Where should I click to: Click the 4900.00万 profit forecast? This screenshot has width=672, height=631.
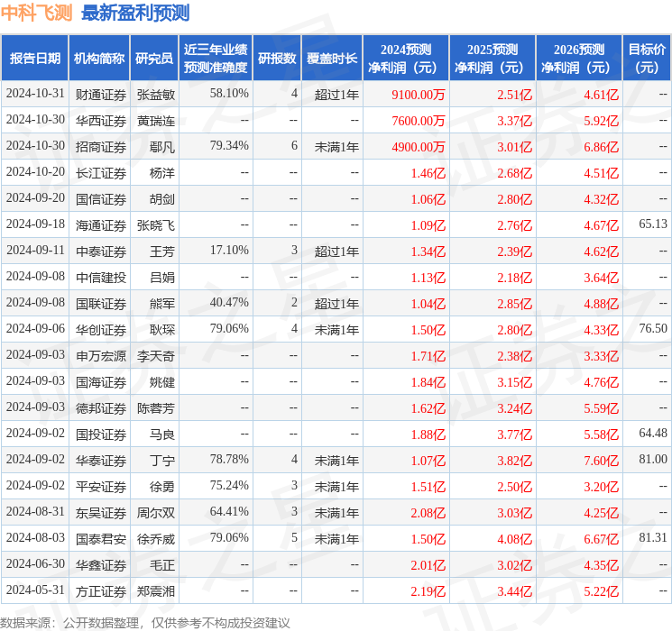(419, 147)
